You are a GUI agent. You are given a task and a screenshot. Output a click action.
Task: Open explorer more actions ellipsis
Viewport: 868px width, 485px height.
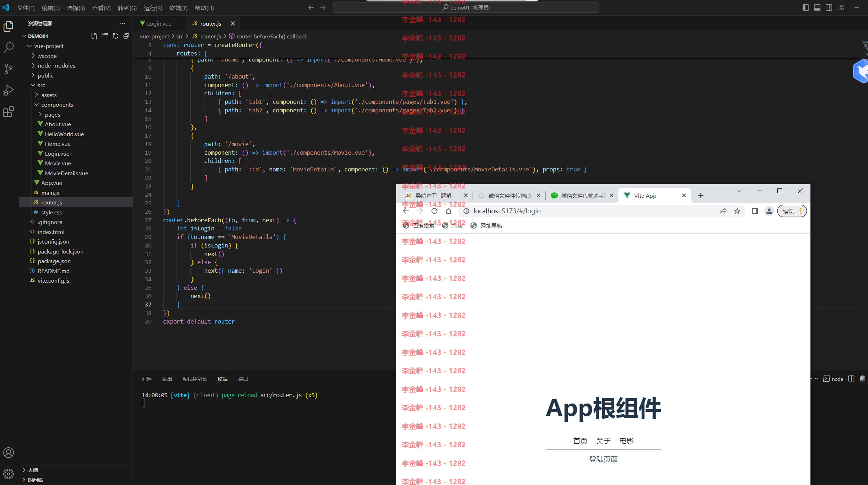tap(122, 23)
